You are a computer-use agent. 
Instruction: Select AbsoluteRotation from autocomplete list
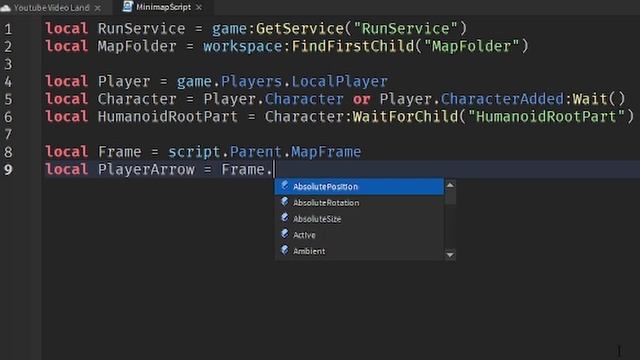tap(359, 203)
